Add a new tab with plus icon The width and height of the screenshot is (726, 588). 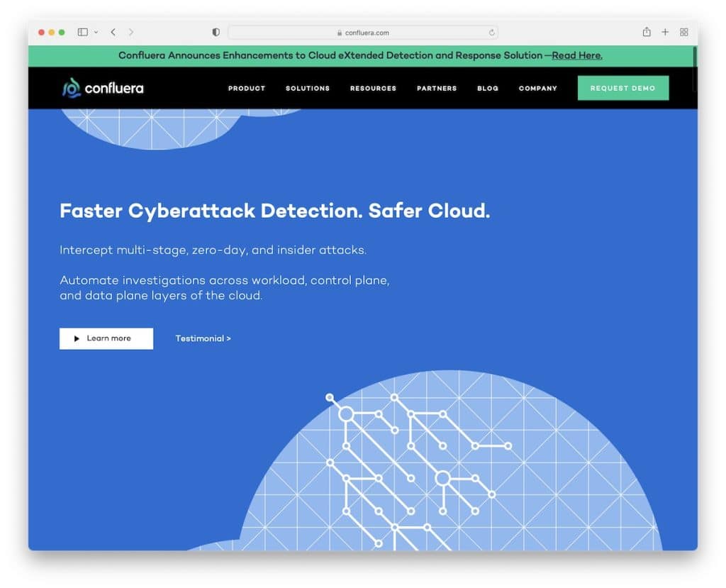pos(665,32)
